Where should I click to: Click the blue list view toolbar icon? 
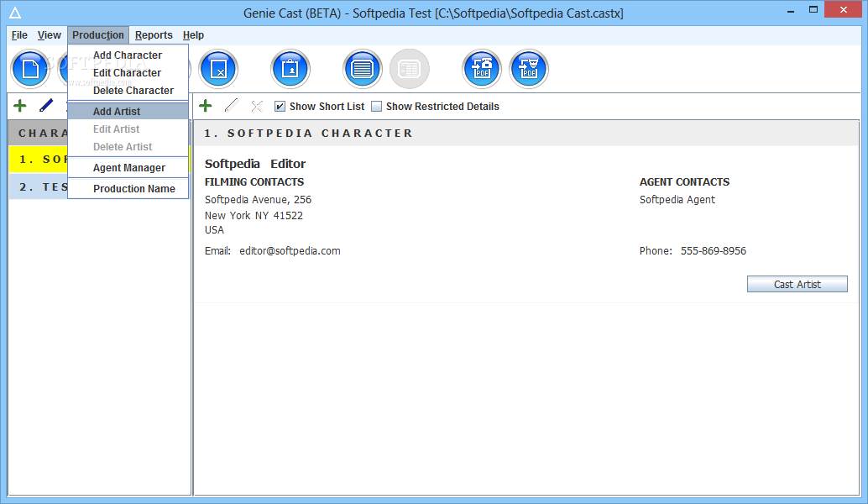pyautogui.click(x=363, y=69)
